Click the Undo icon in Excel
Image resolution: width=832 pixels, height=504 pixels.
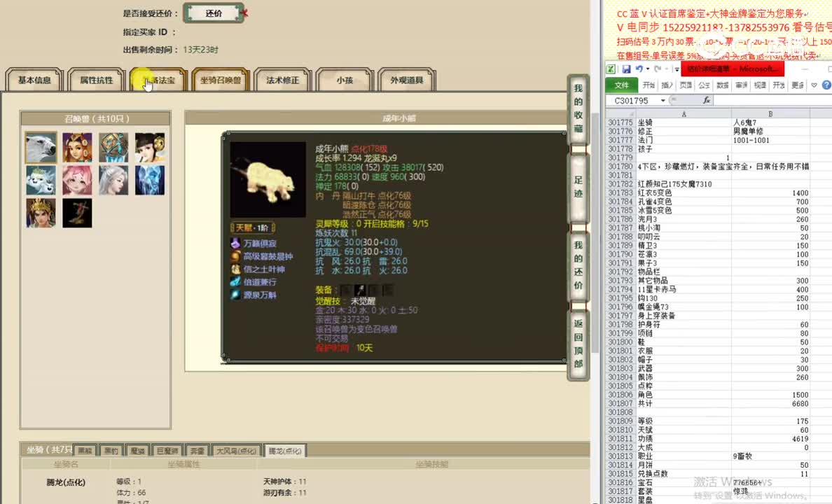639,69
